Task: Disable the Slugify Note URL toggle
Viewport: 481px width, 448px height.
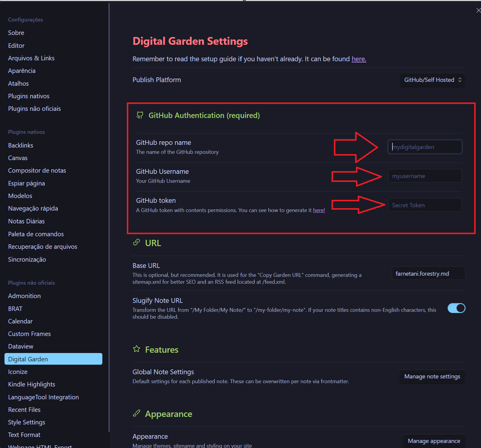Action: coord(456,308)
